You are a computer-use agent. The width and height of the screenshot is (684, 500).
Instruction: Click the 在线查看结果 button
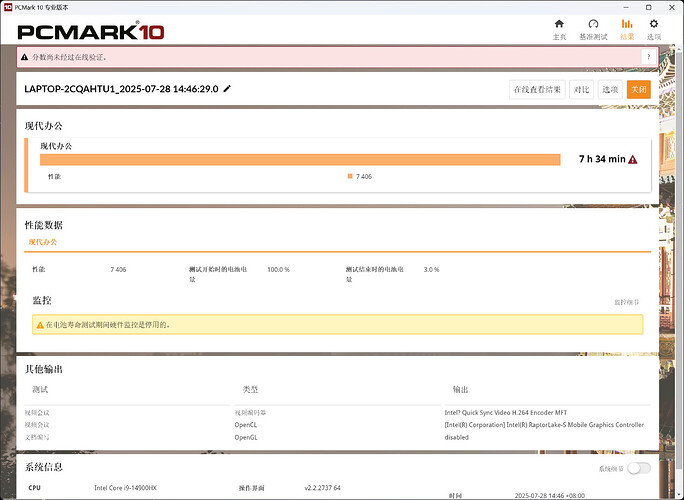(537, 89)
